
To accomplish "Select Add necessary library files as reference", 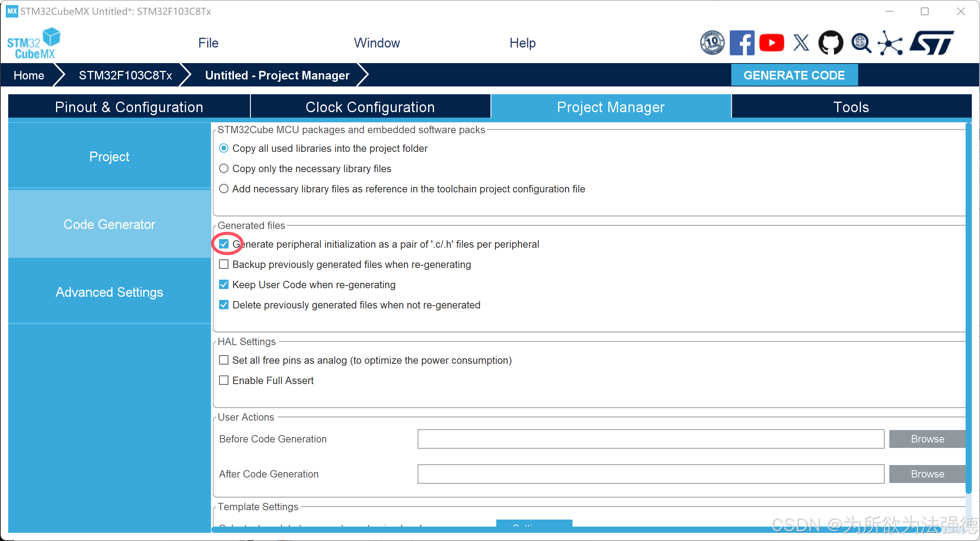I will coord(224,189).
